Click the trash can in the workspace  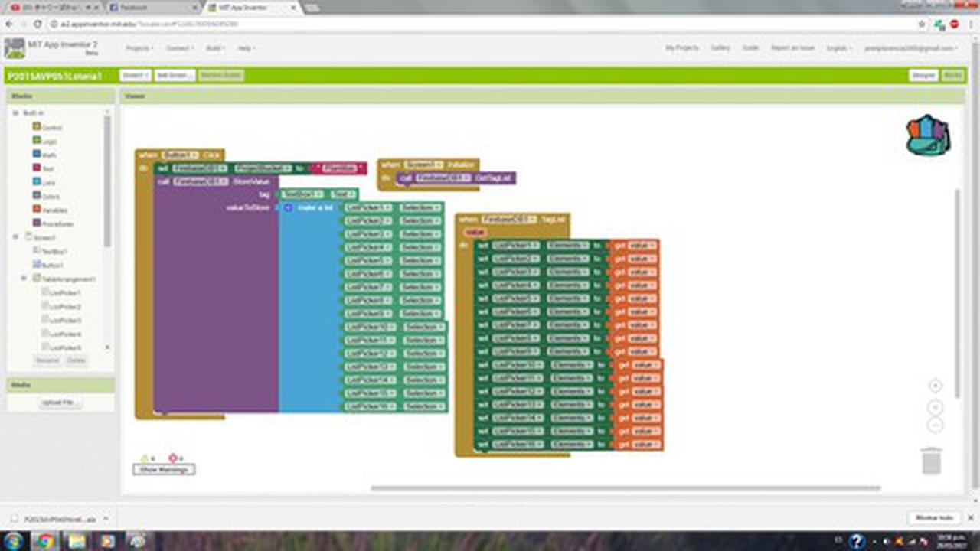pyautogui.click(x=931, y=461)
